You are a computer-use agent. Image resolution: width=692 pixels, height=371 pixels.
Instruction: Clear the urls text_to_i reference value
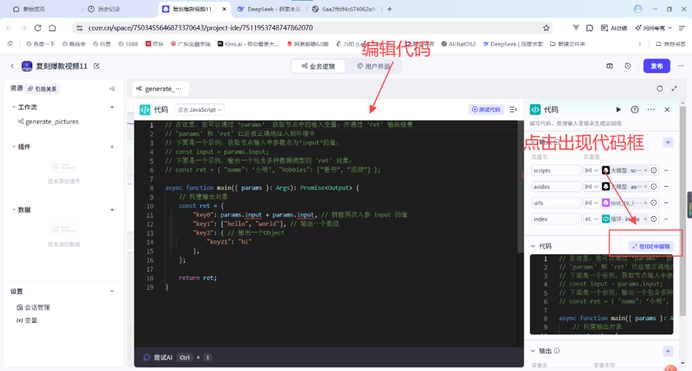(x=645, y=203)
